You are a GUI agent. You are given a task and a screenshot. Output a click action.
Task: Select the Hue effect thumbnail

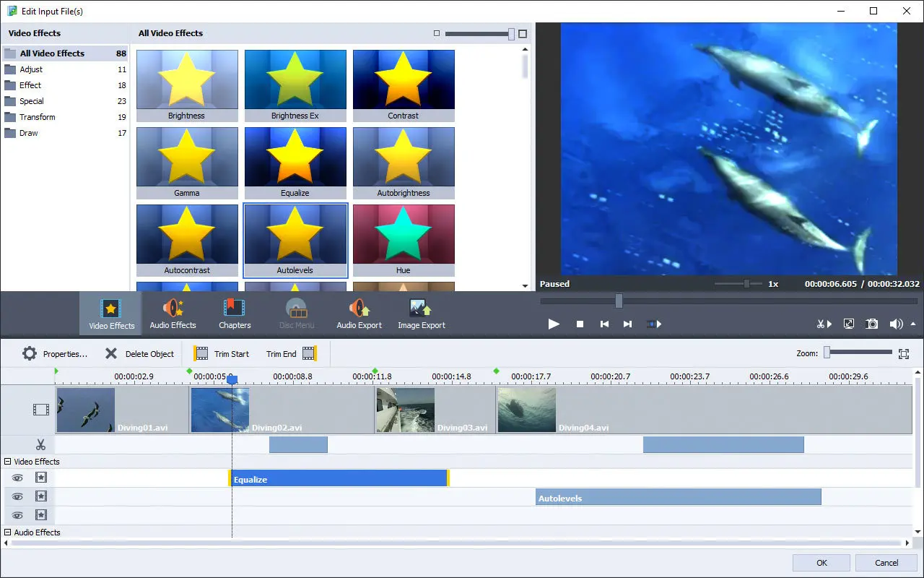(x=404, y=240)
